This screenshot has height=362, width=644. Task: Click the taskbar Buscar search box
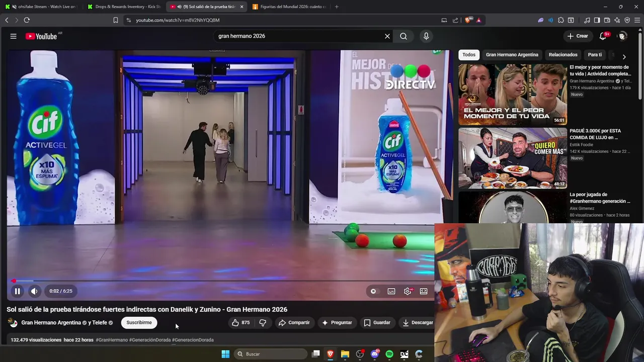click(x=271, y=354)
